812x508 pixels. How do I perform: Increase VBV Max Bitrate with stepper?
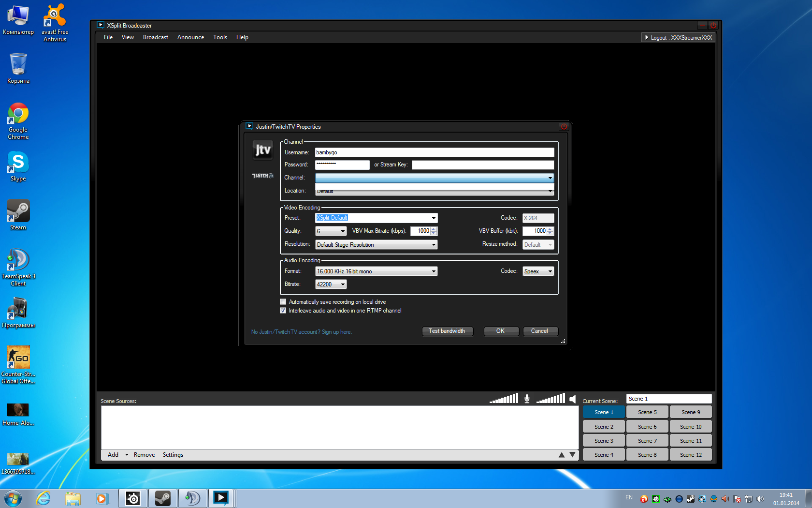tap(434, 229)
